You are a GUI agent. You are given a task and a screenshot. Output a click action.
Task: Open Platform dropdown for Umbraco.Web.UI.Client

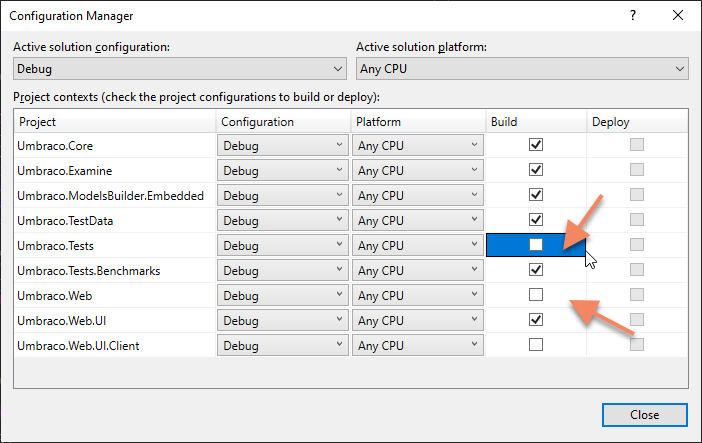tap(418, 345)
